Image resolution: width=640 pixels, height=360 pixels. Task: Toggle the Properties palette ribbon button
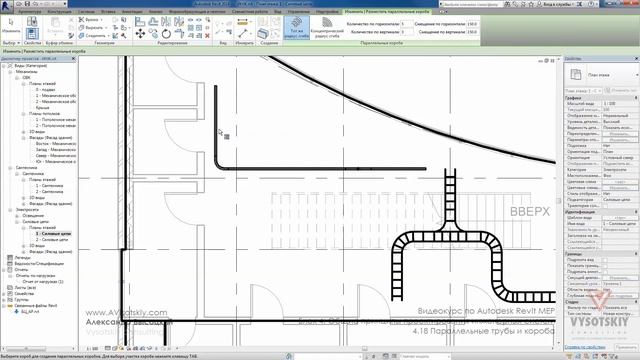point(32,33)
